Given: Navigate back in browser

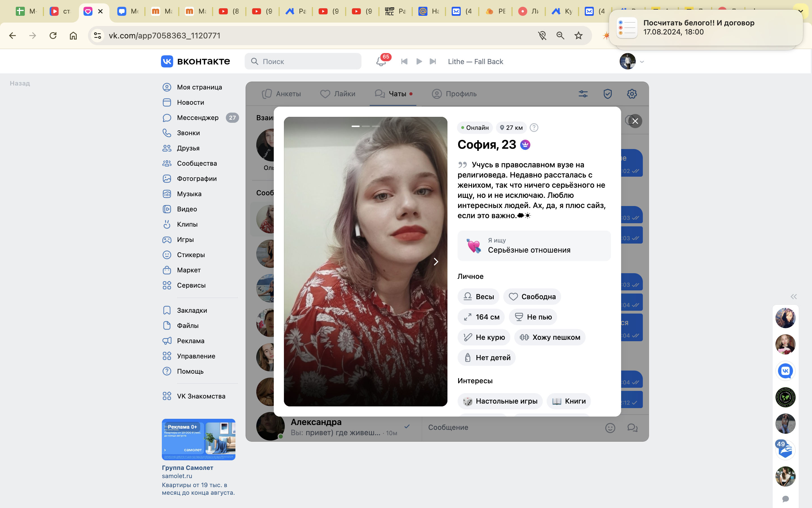Looking at the screenshot, I should [12, 35].
